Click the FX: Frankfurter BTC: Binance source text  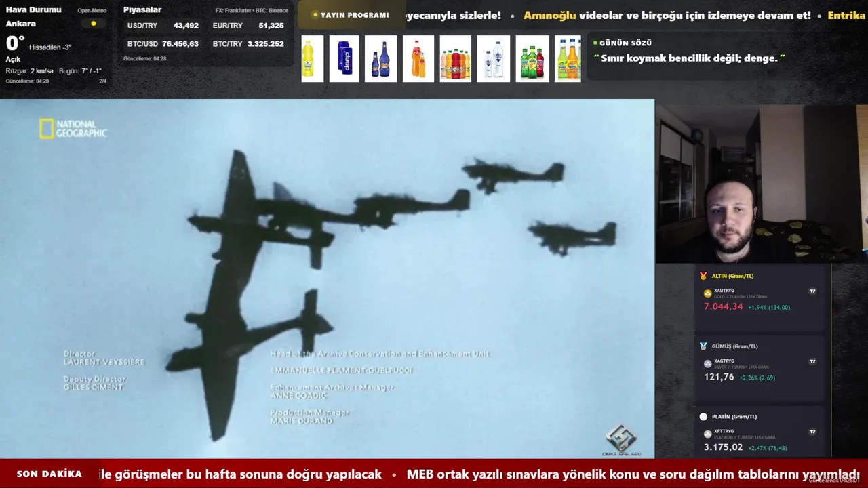pyautogui.click(x=252, y=11)
